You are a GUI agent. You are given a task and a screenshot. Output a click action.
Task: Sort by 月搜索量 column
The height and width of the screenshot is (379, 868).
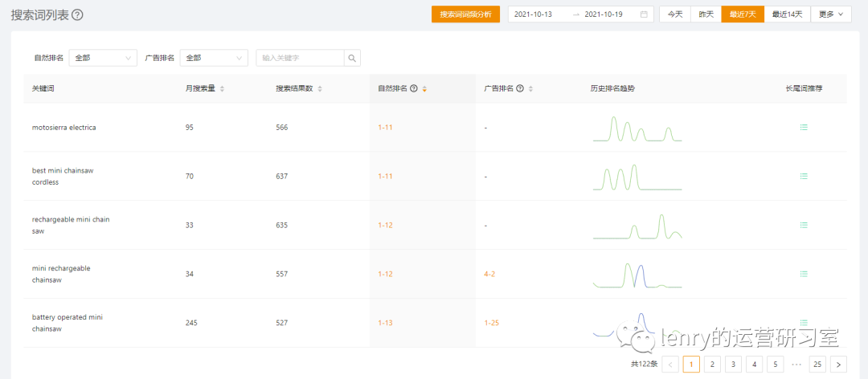pos(222,88)
